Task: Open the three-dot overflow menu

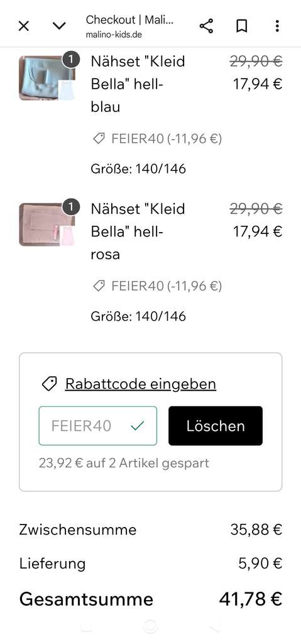Action: 277,26
